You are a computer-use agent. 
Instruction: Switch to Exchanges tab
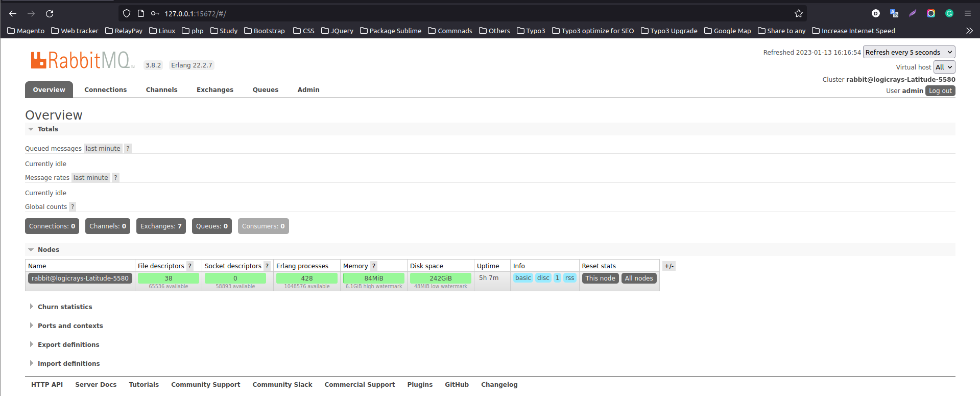click(x=215, y=89)
